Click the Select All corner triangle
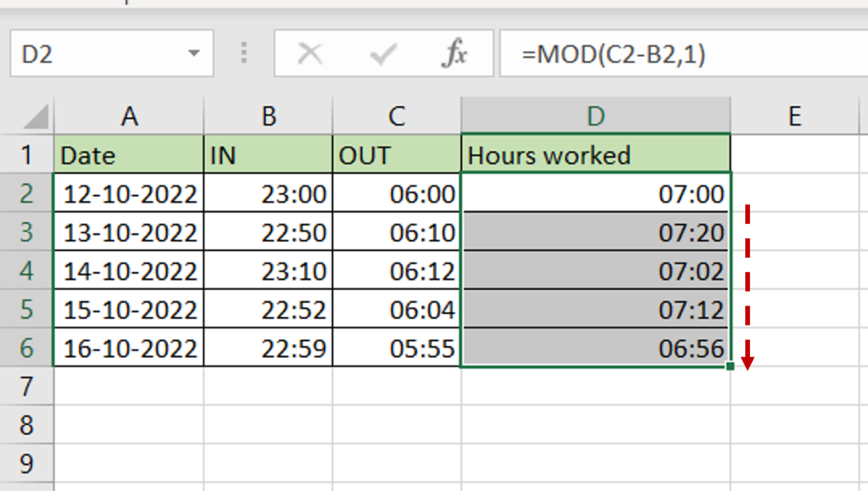868x491 pixels. pyautogui.click(x=34, y=116)
